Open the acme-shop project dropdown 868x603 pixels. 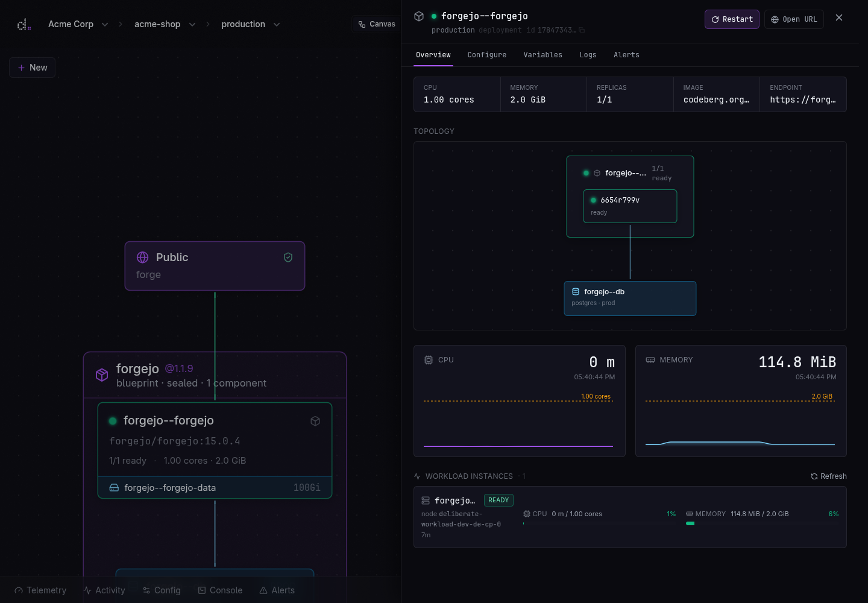(165, 24)
